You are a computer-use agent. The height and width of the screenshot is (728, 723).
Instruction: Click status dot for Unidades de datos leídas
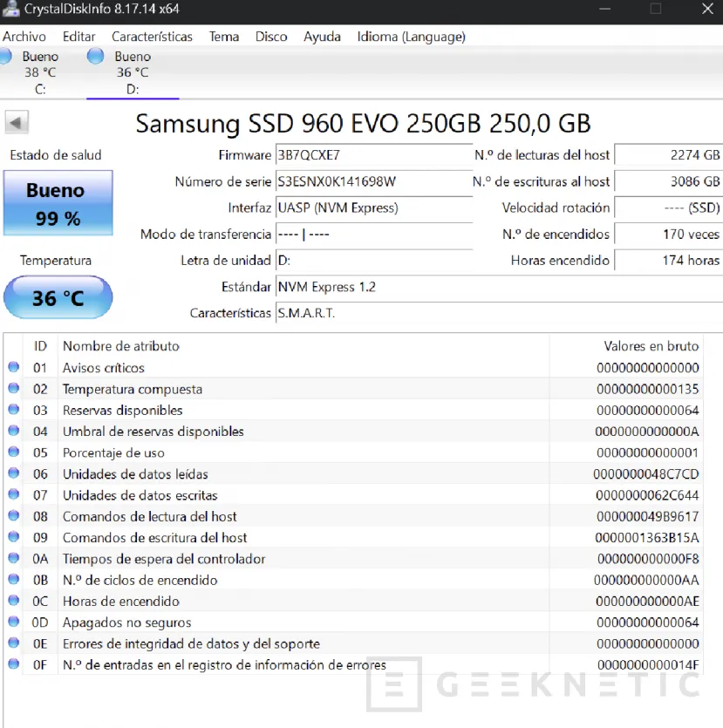tap(13, 473)
